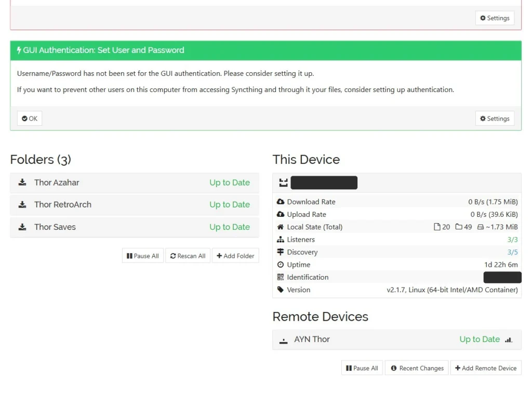Viewport: 532px width, 404px height.
Task: Open Settings in the GUI Authentication notice
Action: click(x=495, y=119)
